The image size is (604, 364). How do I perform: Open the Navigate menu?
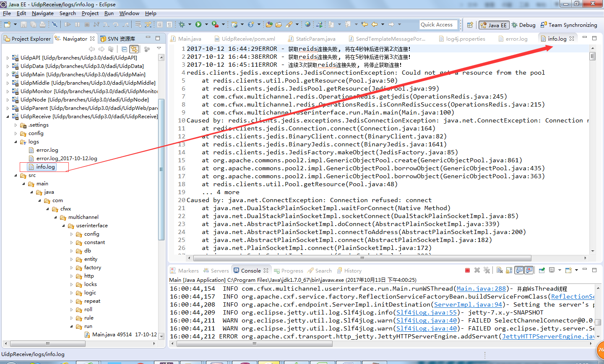[x=43, y=13]
